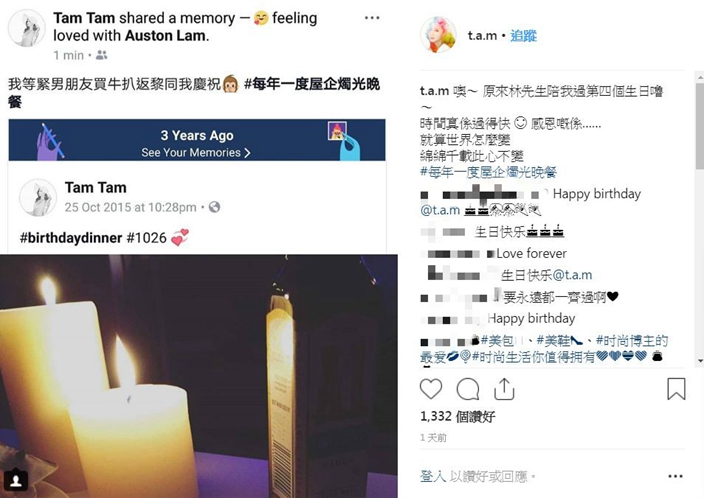Click the tagged people icon on photo
Image resolution: width=704 pixels, height=498 pixels.
pos(16,480)
